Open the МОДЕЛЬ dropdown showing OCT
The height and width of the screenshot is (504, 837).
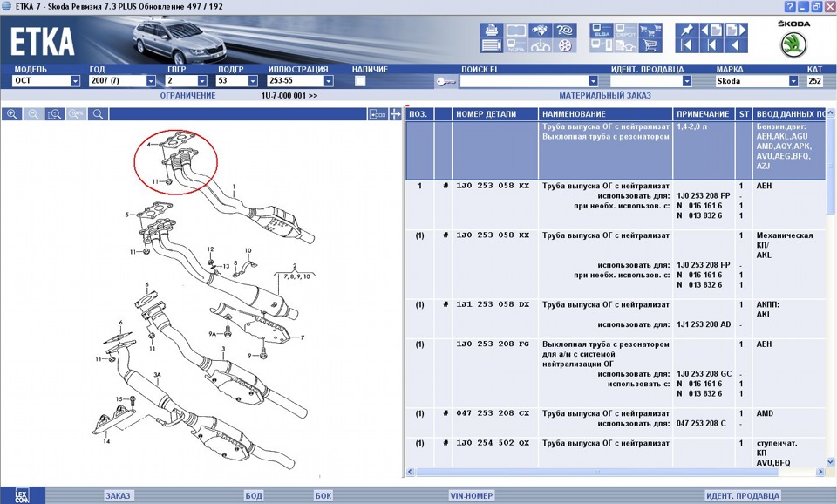(46, 80)
